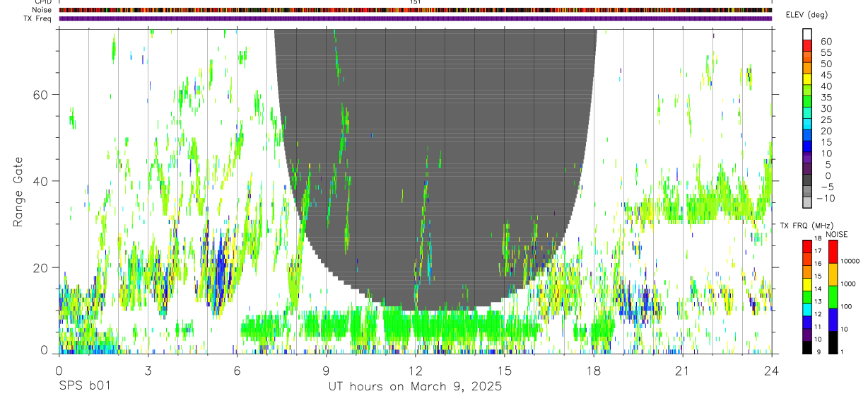Click the '9' tick label on UT hours axis
This screenshot has height=401, width=868.
click(x=326, y=371)
